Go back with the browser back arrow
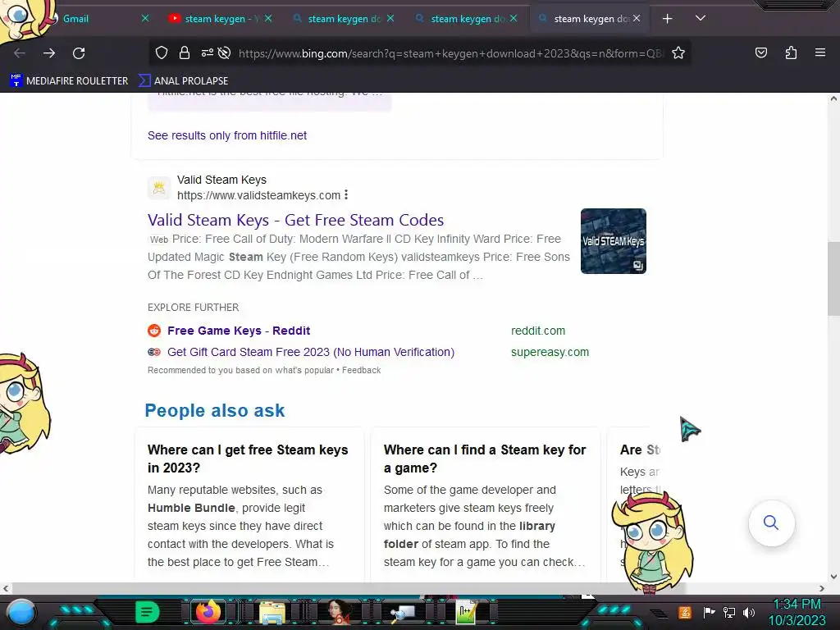Screen dimensions: 840x630 [20, 53]
